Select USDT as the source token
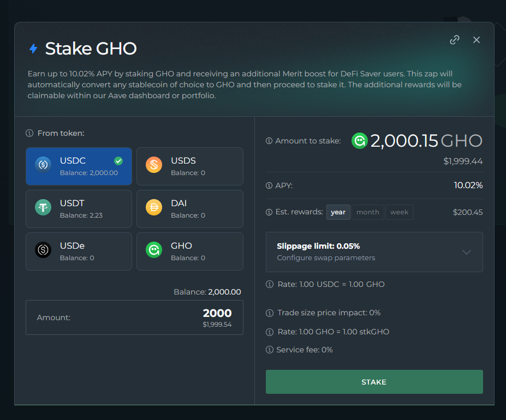This screenshot has width=506, height=420. [79, 208]
